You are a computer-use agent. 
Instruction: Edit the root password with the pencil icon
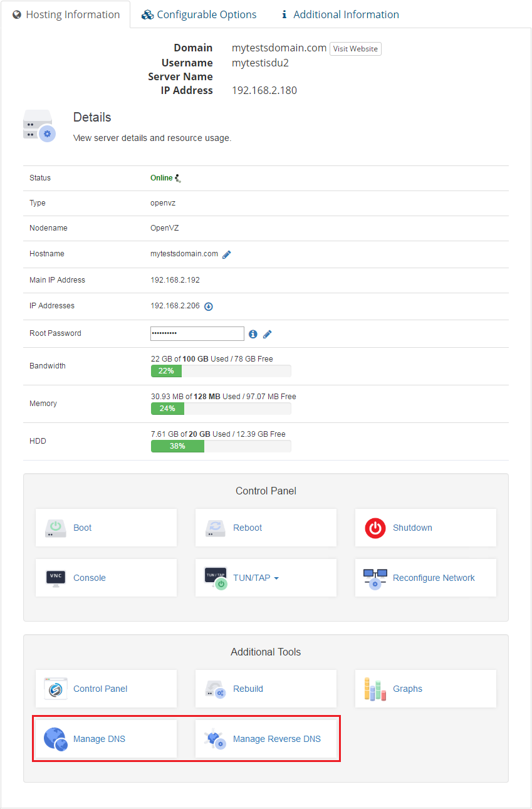pos(268,334)
